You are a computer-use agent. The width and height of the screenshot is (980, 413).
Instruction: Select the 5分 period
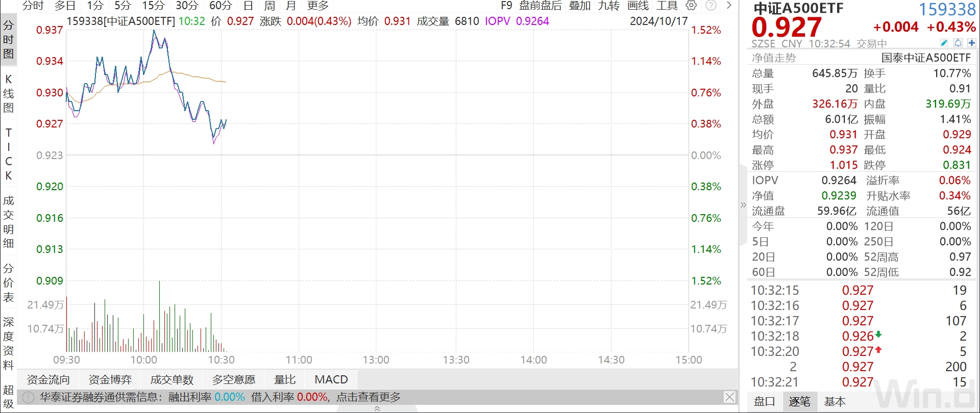pos(122,6)
